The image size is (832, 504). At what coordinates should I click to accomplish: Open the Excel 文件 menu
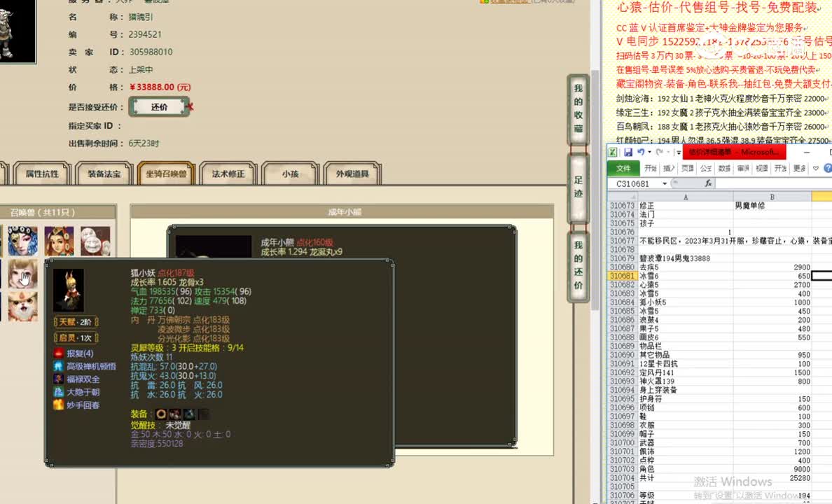[x=623, y=168]
